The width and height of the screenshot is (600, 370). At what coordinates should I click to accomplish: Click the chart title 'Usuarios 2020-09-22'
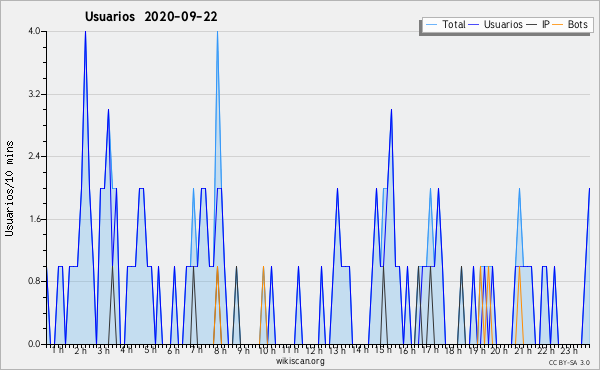(151, 17)
